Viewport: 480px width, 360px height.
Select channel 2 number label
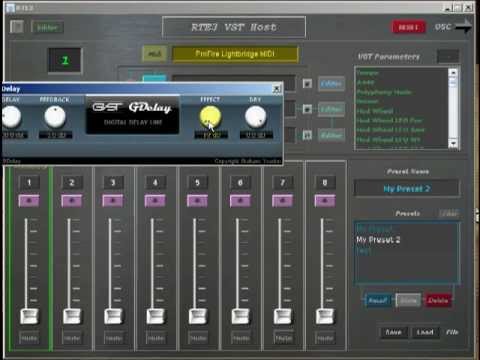pyautogui.click(x=72, y=183)
